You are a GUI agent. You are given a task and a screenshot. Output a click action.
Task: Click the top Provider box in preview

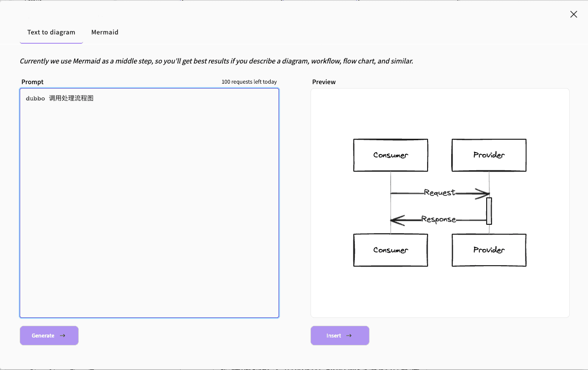489,155
